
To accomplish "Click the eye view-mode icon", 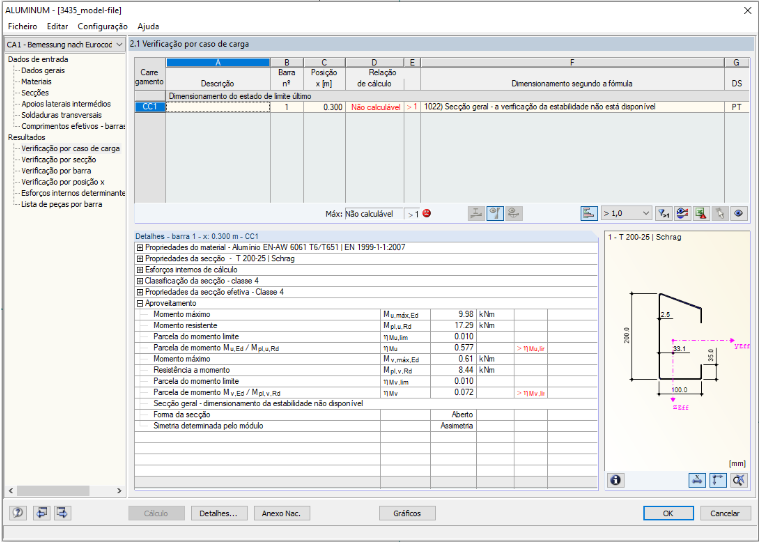I will click(739, 213).
